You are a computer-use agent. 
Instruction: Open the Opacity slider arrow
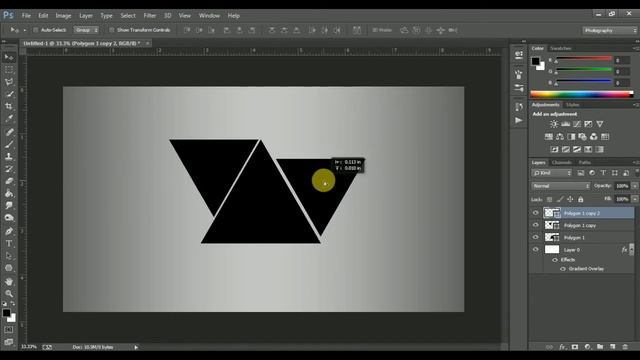pos(635,186)
